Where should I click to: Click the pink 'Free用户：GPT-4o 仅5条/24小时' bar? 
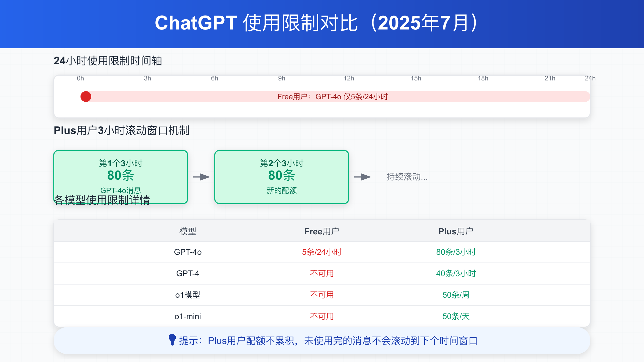pos(335,97)
